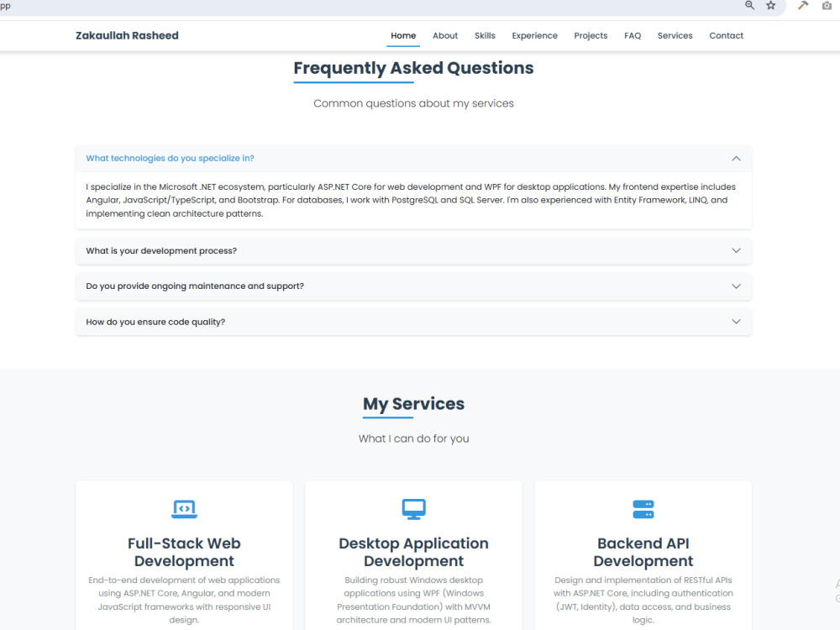This screenshot has height=630, width=840.
Task: Click the My Services heading
Action: pyautogui.click(x=413, y=403)
